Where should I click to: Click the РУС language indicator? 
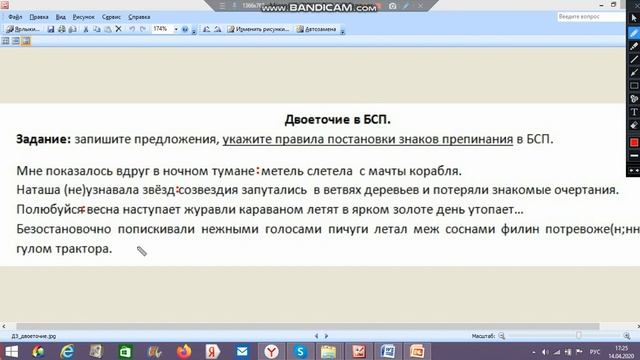(595, 352)
